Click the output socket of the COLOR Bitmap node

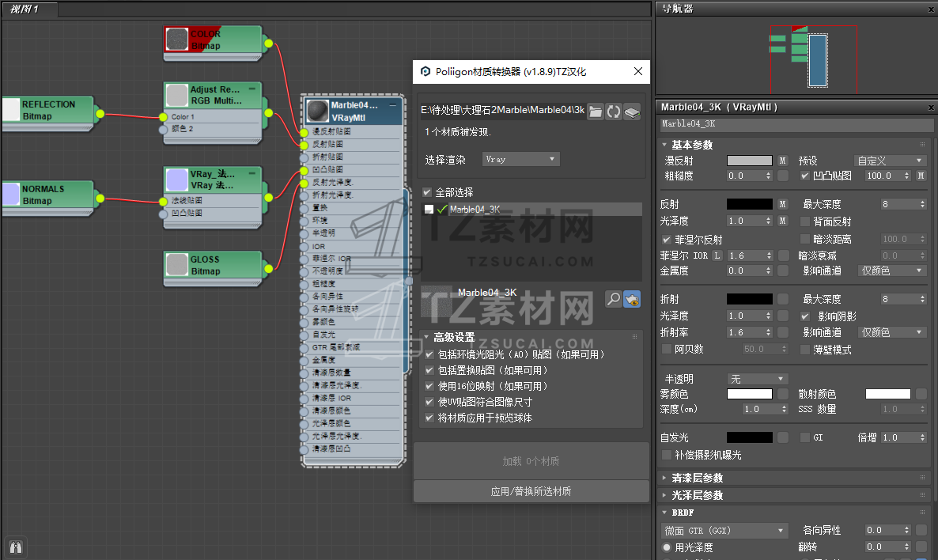click(269, 43)
